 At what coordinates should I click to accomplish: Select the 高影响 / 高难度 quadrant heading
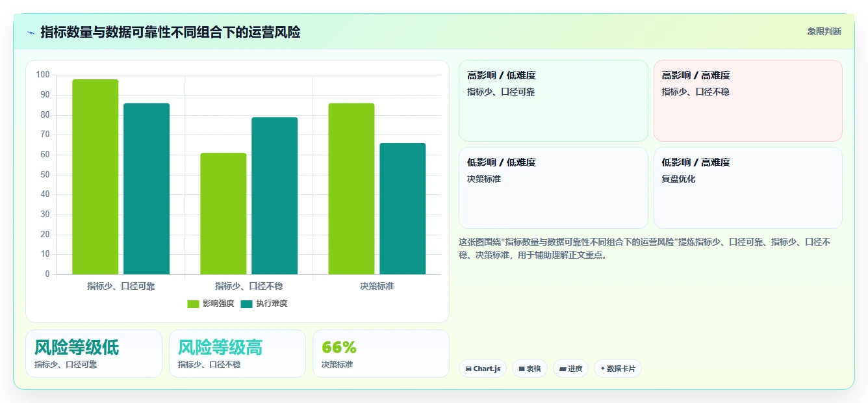(x=696, y=75)
